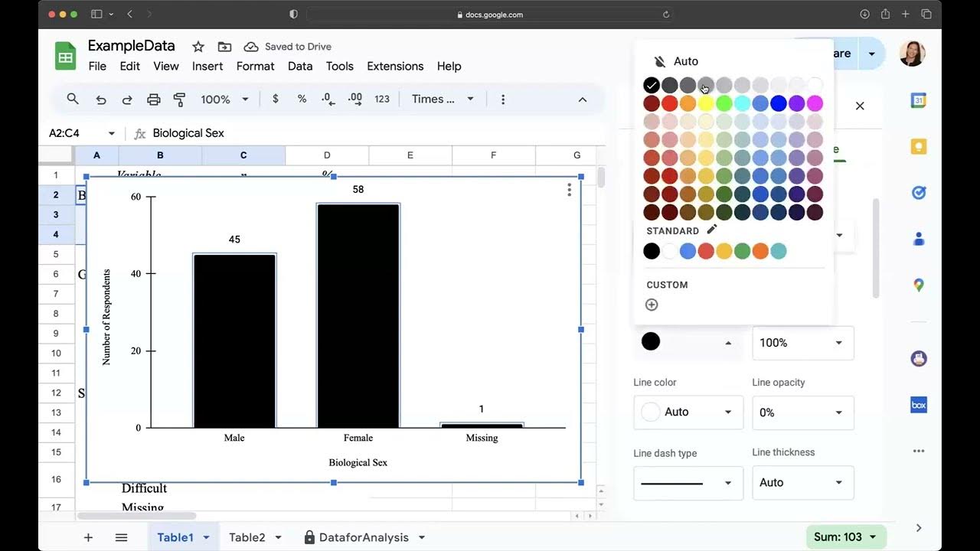
Task: Click the search menus magnifier icon
Action: tap(73, 99)
